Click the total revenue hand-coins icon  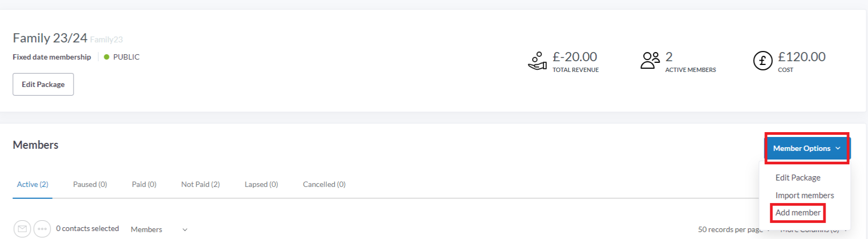pos(537,61)
